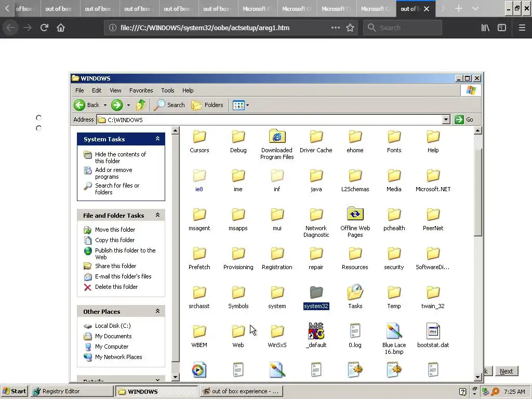Open the Forward button history dropdown

click(128, 105)
